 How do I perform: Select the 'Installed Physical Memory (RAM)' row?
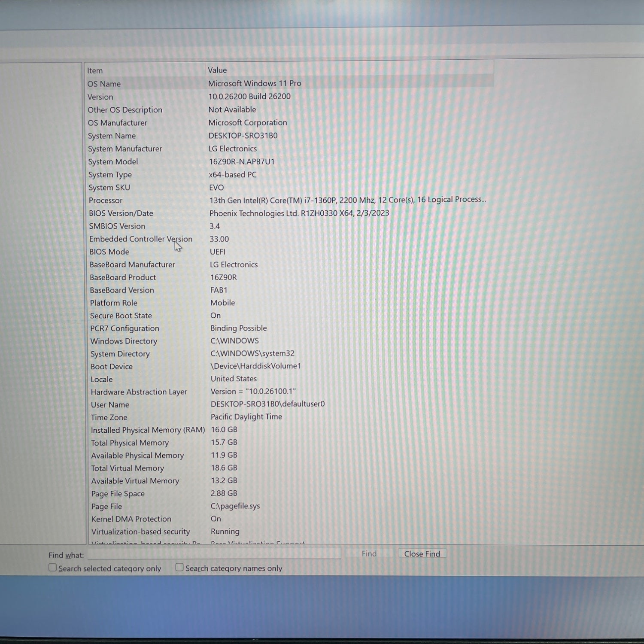tap(289, 430)
